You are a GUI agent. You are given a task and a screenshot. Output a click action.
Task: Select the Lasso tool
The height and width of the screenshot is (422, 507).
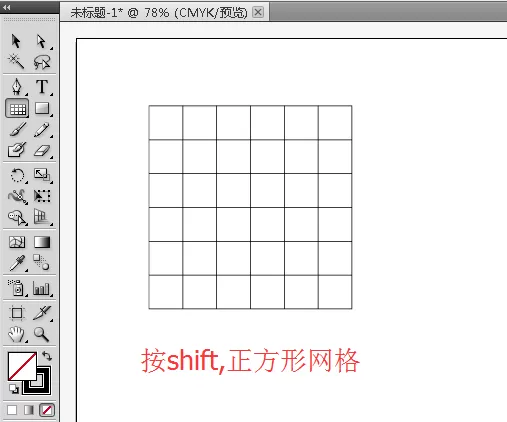coord(42,62)
